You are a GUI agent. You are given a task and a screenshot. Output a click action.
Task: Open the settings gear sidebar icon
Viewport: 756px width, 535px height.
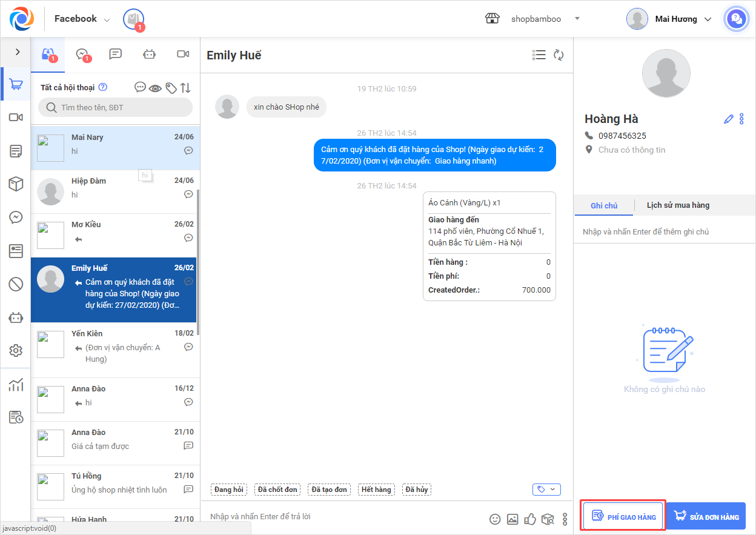(x=16, y=351)
